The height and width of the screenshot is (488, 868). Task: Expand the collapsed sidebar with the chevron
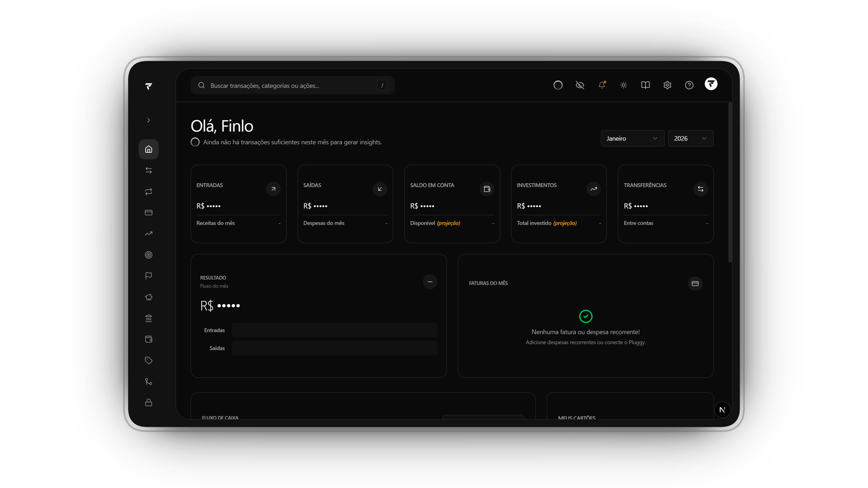(149, 120)
